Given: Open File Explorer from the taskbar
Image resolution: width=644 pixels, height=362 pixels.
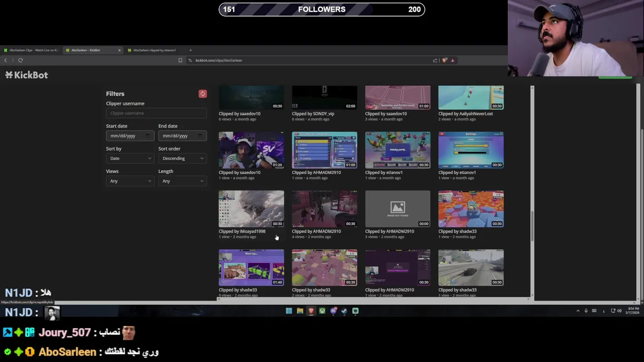Looking at the screenshot, I should pos(300,311).
